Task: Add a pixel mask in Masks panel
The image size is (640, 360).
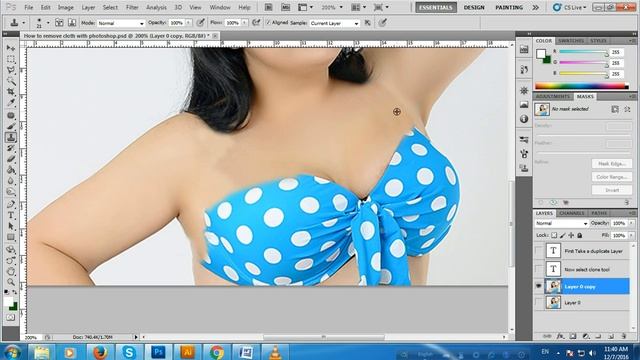Action: [615, 109]
